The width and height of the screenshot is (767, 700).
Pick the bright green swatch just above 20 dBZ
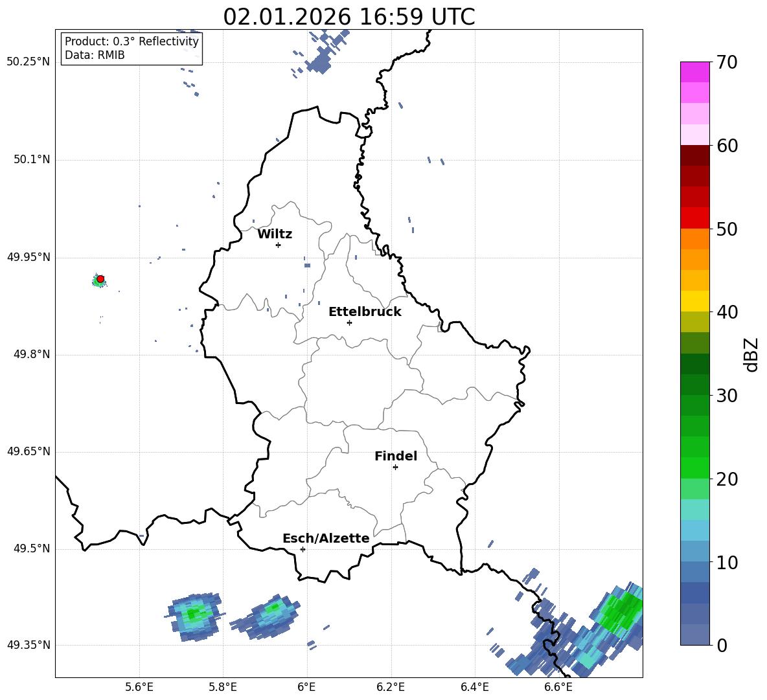[x=695, y=468]
